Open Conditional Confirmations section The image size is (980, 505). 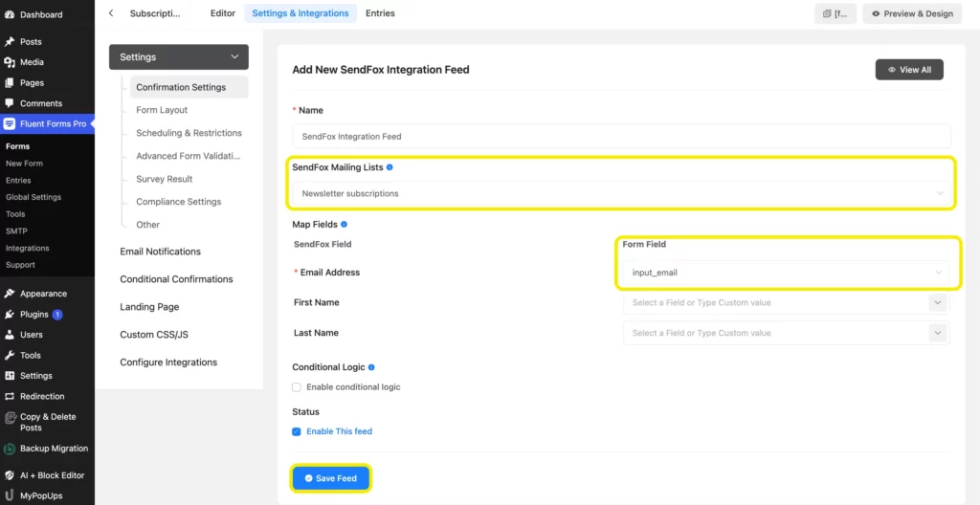[176, 279]
